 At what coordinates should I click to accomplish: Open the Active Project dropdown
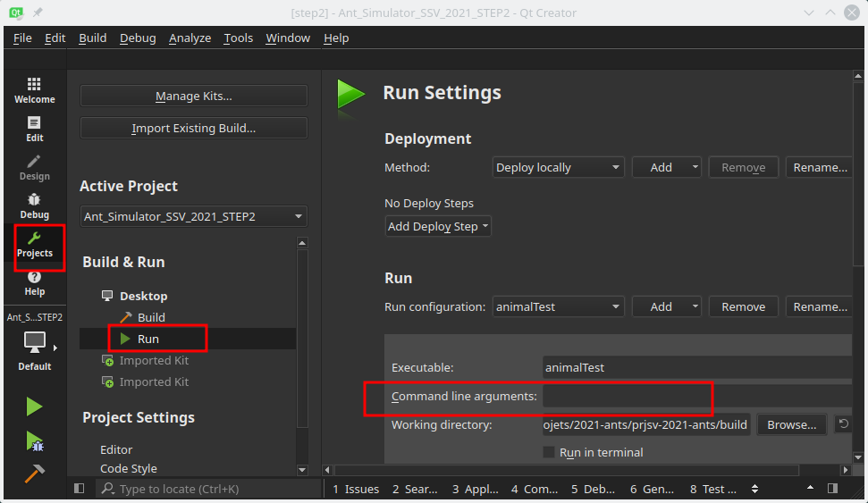(193, 216)
